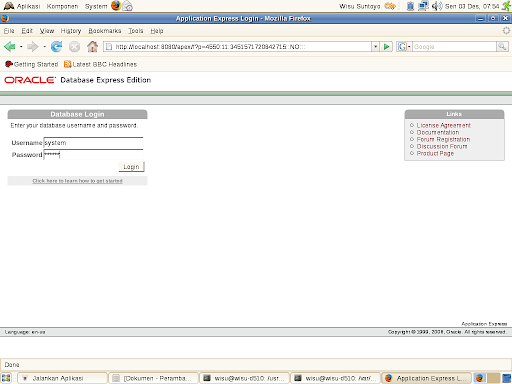Click the Forward navigation arrow
This screenshot has height=384, width=512.
33,47
